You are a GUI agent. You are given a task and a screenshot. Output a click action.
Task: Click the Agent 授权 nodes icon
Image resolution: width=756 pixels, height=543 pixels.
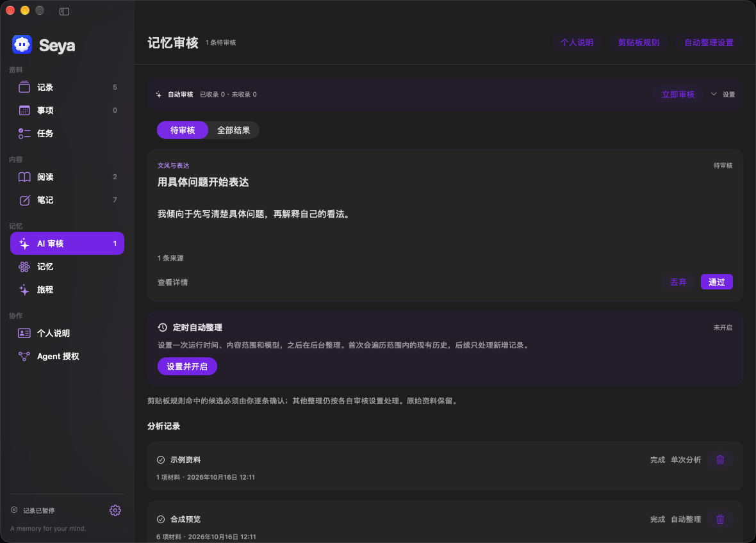click(x=24, y=356)
